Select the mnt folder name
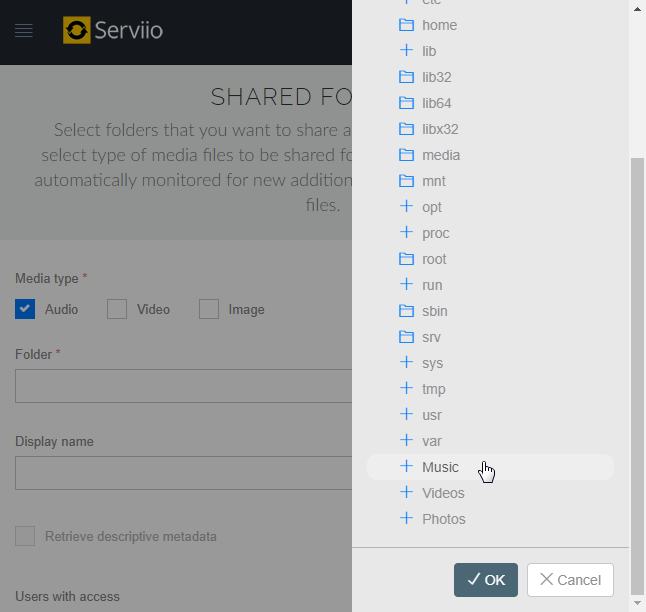The image size is (646, 612). click(434, 181)
